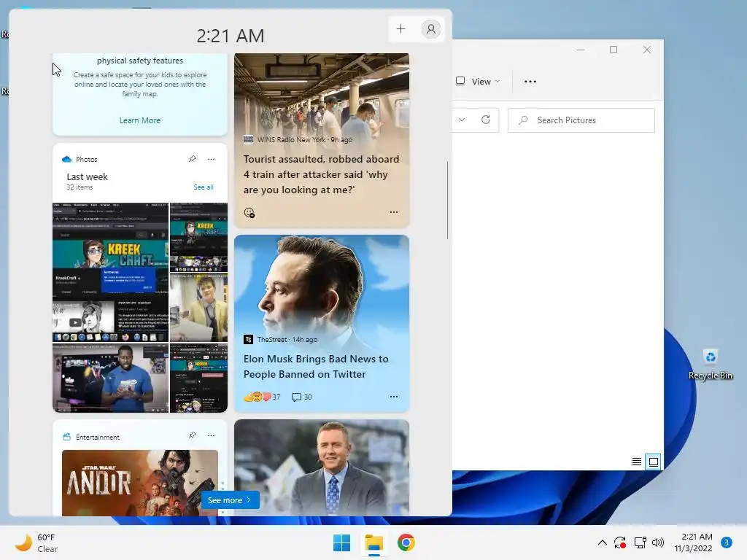The image size is (747, 560).
Task: Open the news card with man in suit
Action: (322, 467)
